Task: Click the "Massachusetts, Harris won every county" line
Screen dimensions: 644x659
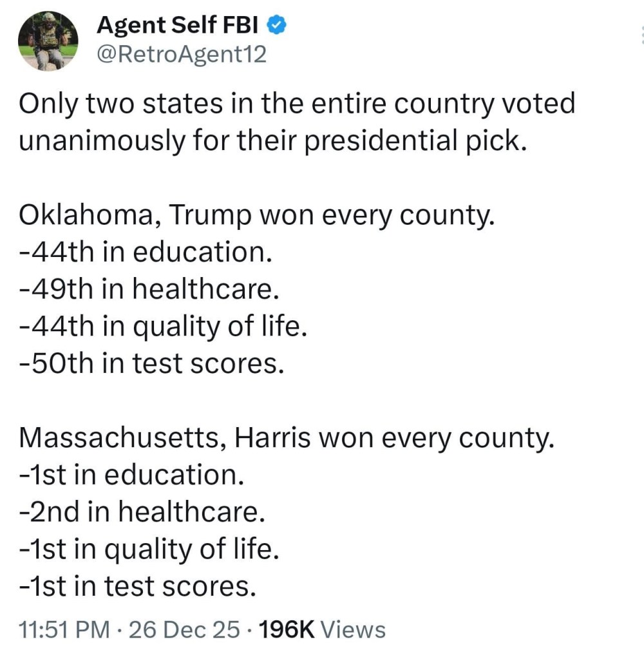Action: [x=287, y=439]
